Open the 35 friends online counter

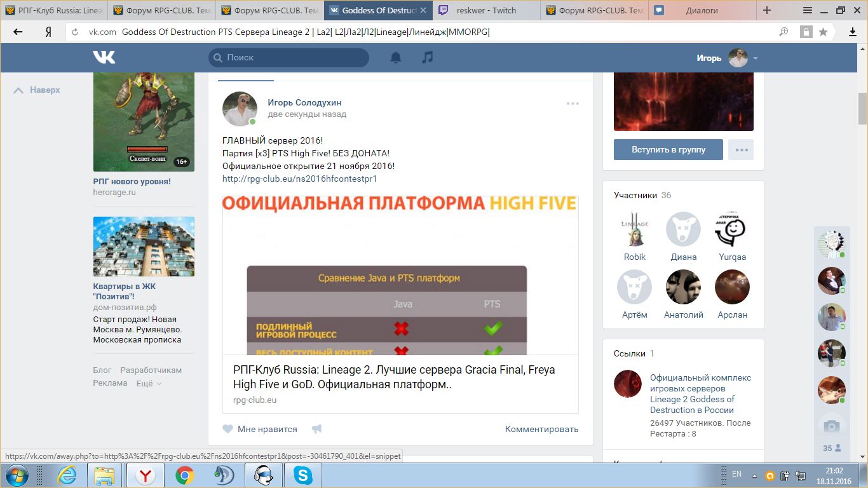832,448
